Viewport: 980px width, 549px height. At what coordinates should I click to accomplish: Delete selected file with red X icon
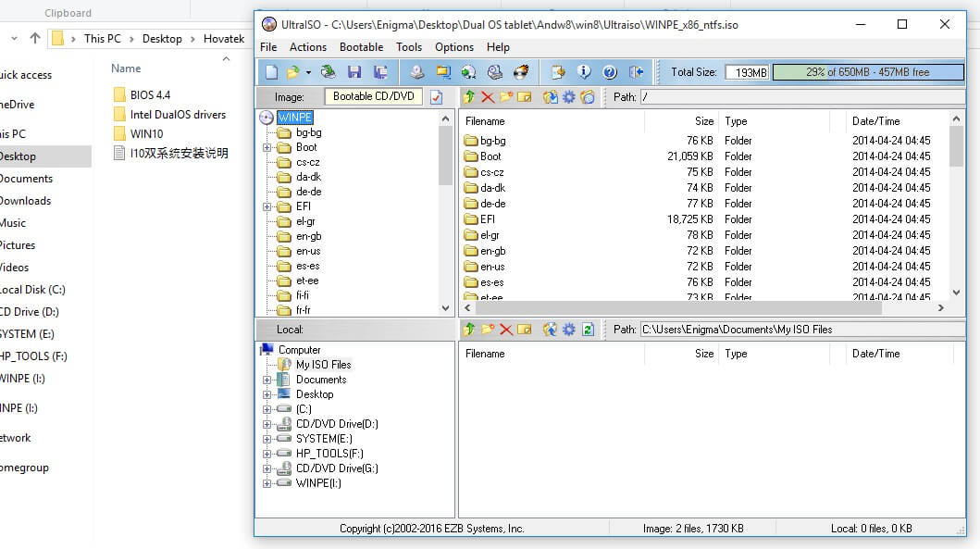coord(487,96)
